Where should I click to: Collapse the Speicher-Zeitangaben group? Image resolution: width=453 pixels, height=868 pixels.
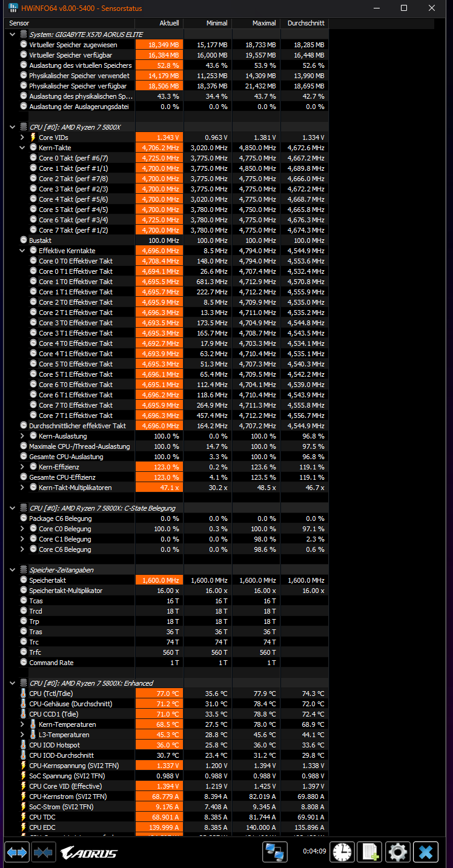point(13,570)
